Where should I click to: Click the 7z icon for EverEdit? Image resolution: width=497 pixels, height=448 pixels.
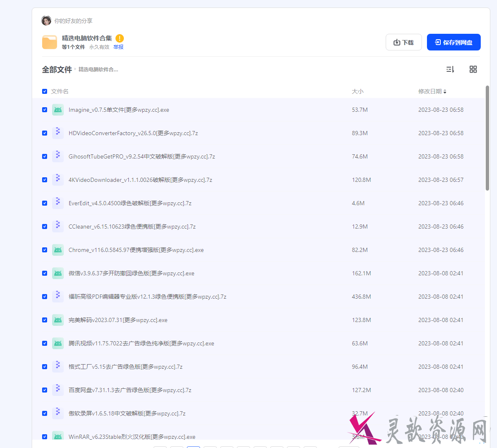point(58,203)
